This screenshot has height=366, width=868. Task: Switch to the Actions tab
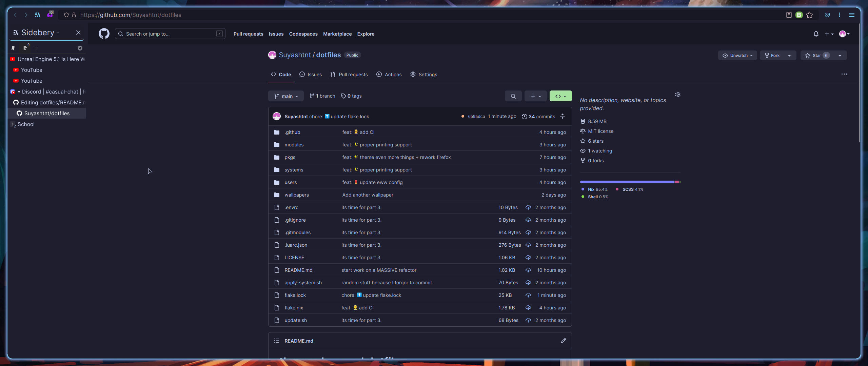389,75
